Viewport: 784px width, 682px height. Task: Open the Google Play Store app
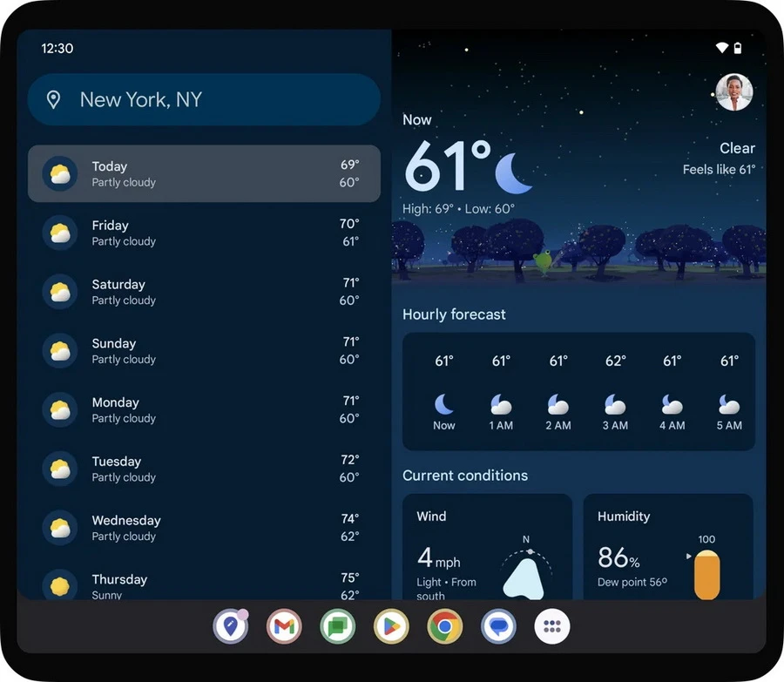pyautogui.click(x=391, y=626)
